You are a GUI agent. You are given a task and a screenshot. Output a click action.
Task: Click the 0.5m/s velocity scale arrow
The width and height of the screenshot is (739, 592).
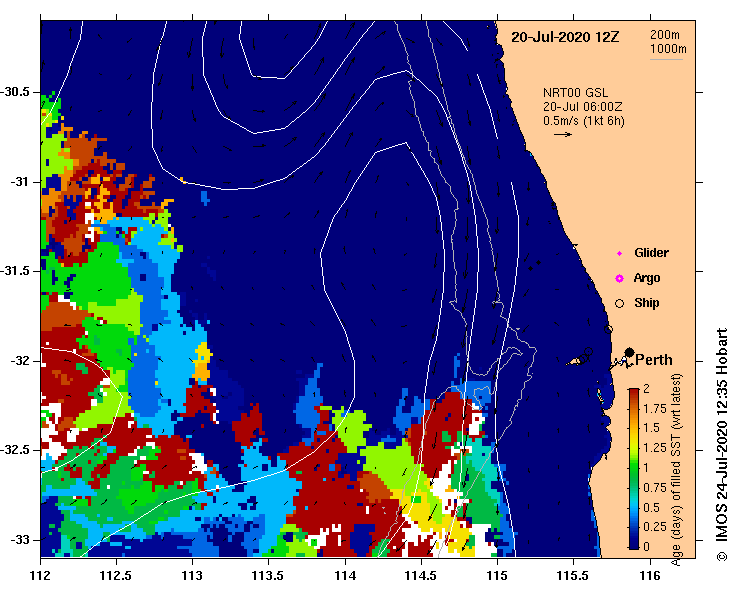click(563, 134)
